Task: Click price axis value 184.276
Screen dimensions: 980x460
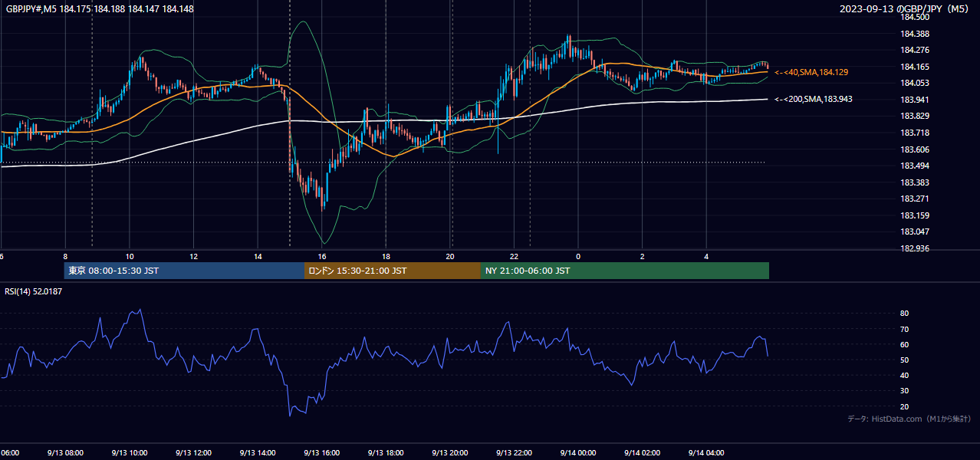Action: (915, 50)
